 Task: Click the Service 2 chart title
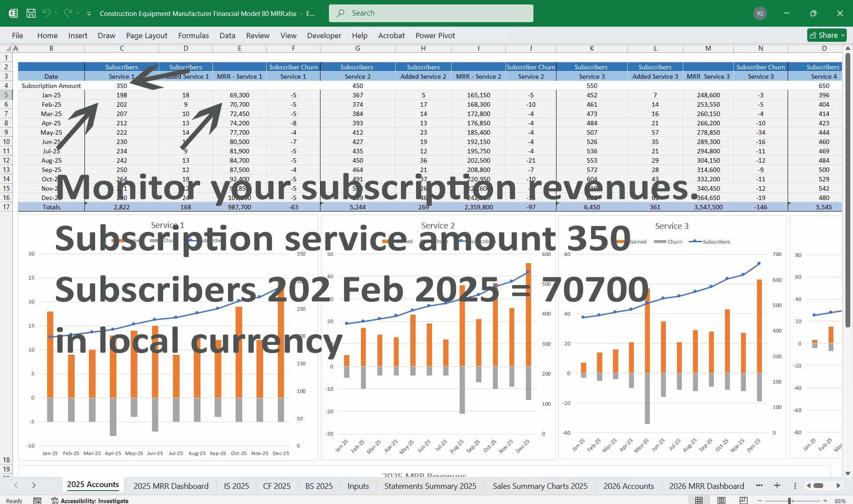[x=438, y=225]
